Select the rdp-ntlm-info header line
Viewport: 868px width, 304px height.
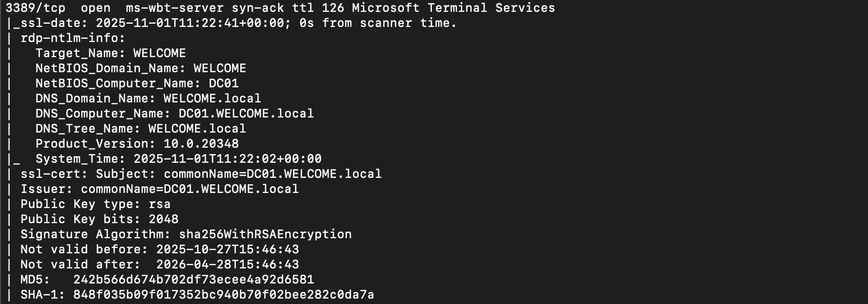tap(73, 38)
